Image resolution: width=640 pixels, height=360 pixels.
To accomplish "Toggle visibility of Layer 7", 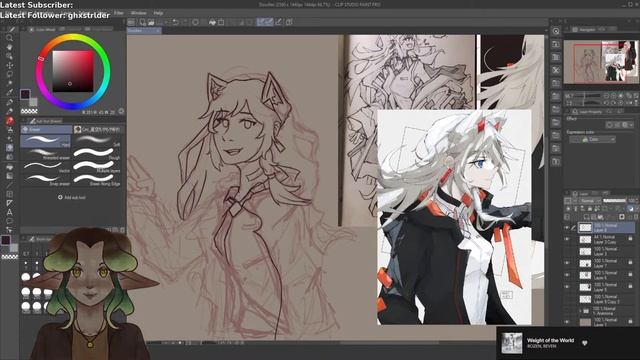I will point(567,263).
